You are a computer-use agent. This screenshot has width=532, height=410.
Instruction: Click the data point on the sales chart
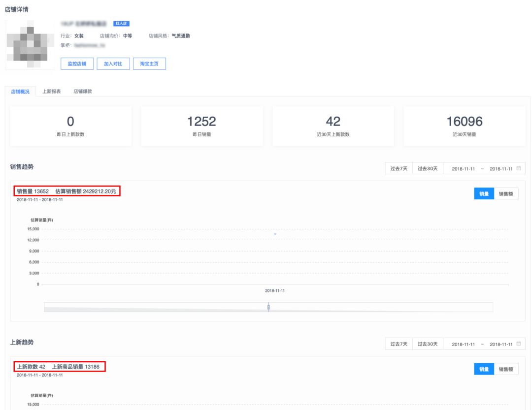(x=275, y=234)
